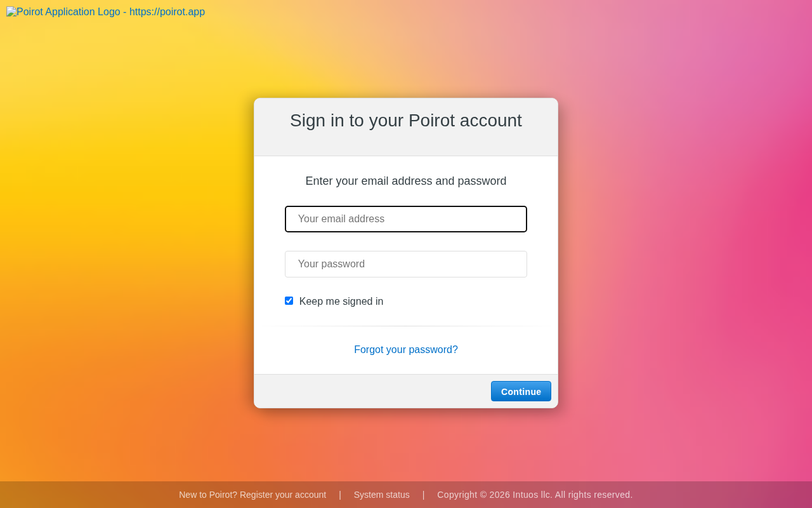Open the "Forgot your password?" link
812x508 pixels.
coord(406,350)
